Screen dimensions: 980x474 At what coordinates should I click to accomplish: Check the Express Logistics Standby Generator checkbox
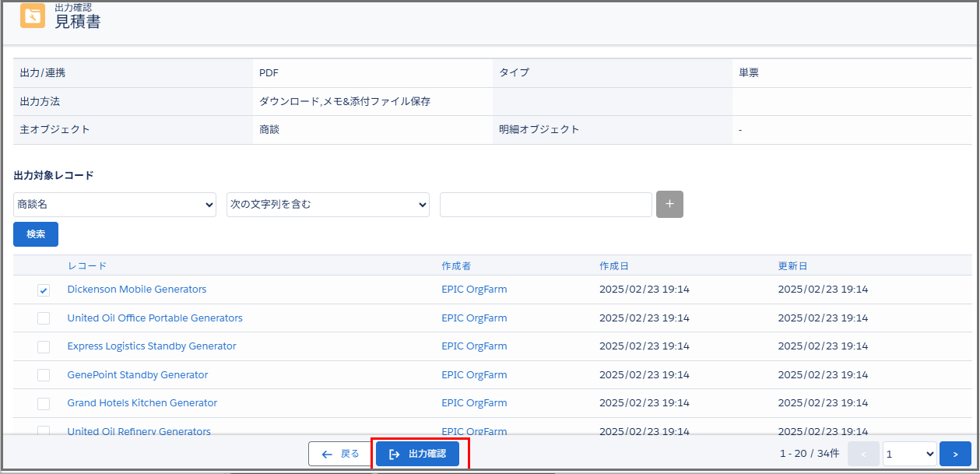click(44, 346)
